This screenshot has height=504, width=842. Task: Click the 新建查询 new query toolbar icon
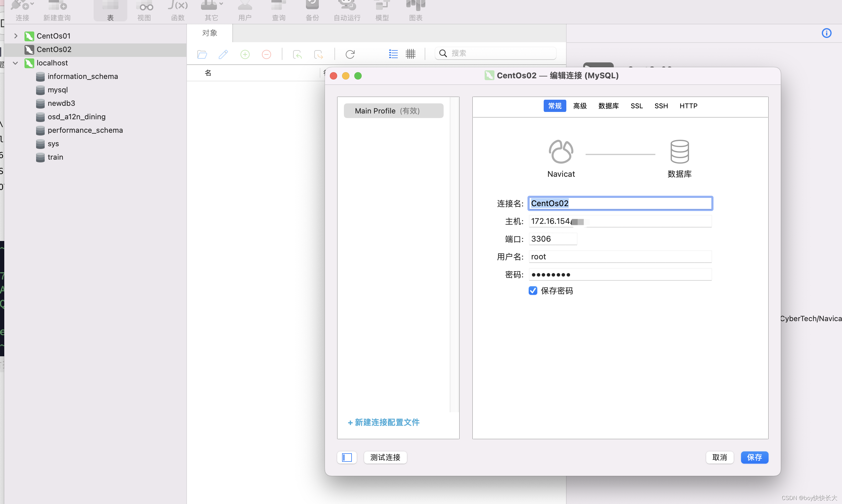pyautogui.click(x=57, y=10)
